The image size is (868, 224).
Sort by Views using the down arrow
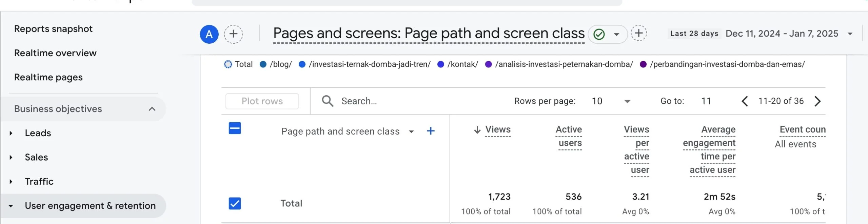point(477,130)
